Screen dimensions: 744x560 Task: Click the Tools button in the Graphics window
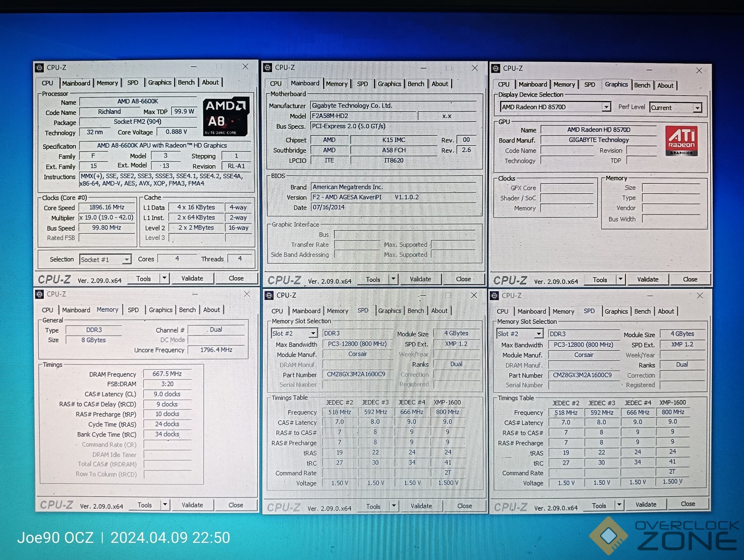click(600, 280)
